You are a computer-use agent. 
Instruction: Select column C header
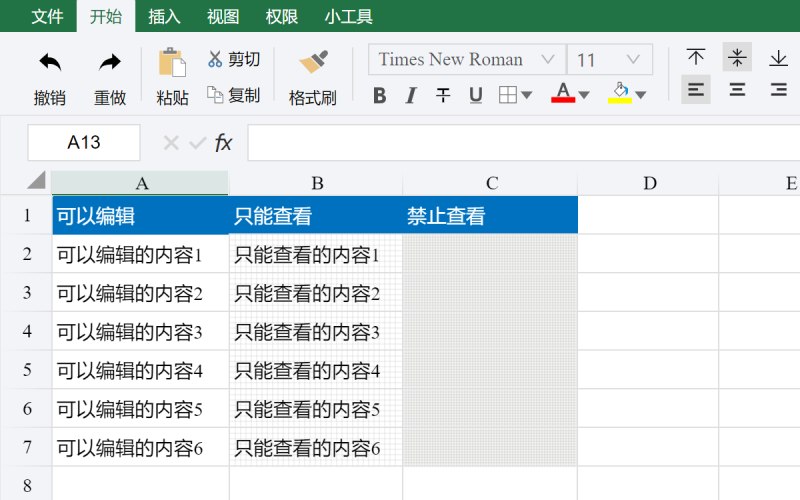pos(490,183)
